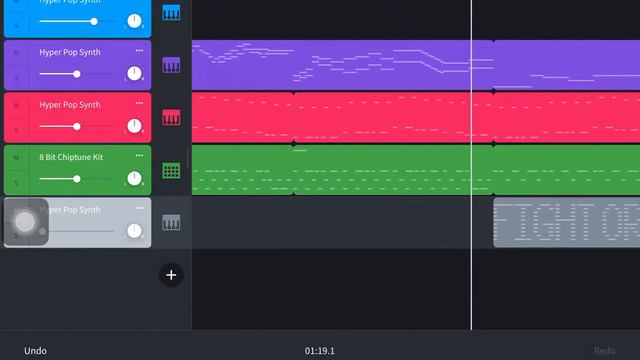Tap the AssistiveTouch floating button
Viewport: 640px width, 360px height.
pyautogui.click(x=26, y=222)
